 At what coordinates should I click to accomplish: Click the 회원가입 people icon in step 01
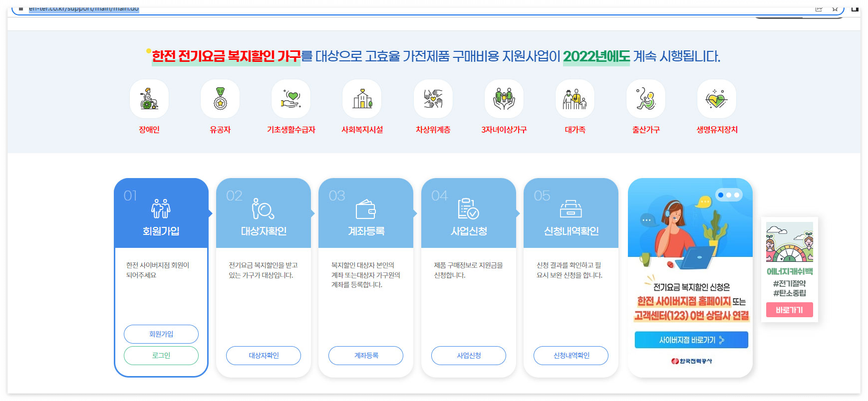161,208
